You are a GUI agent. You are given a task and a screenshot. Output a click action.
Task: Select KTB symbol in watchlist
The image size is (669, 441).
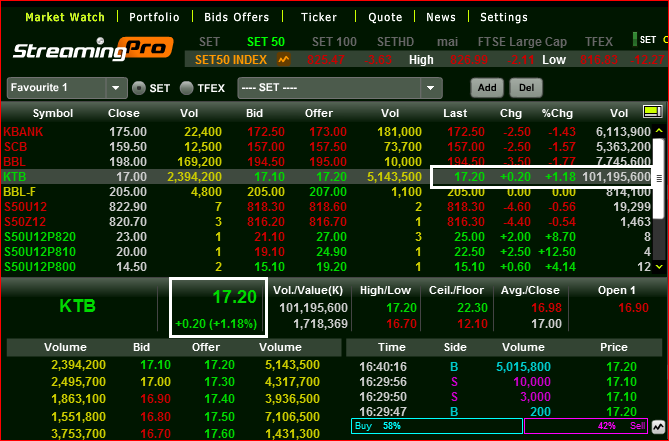[15, 177]
